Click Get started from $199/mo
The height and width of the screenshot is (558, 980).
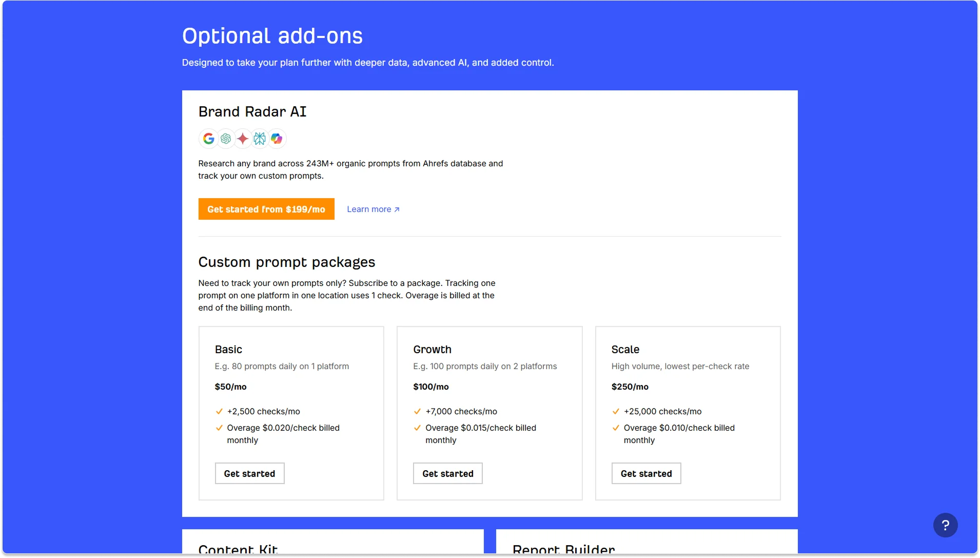click(x=266, y=209)
